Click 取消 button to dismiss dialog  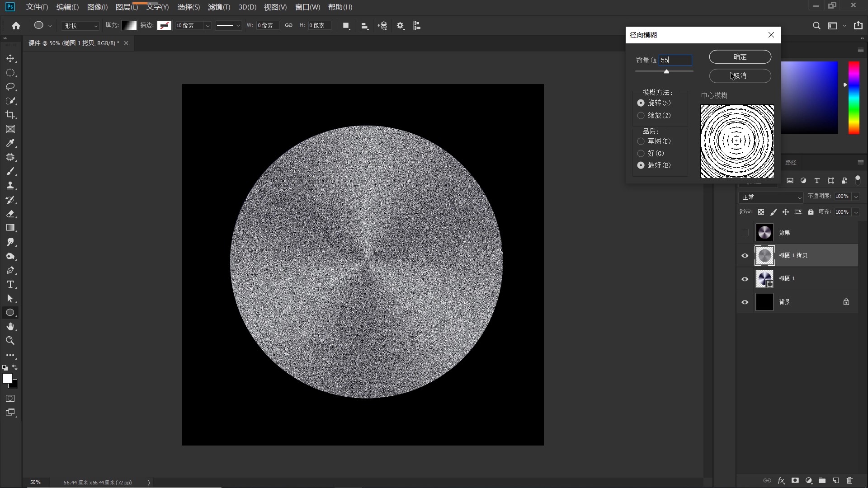(741, 75)
